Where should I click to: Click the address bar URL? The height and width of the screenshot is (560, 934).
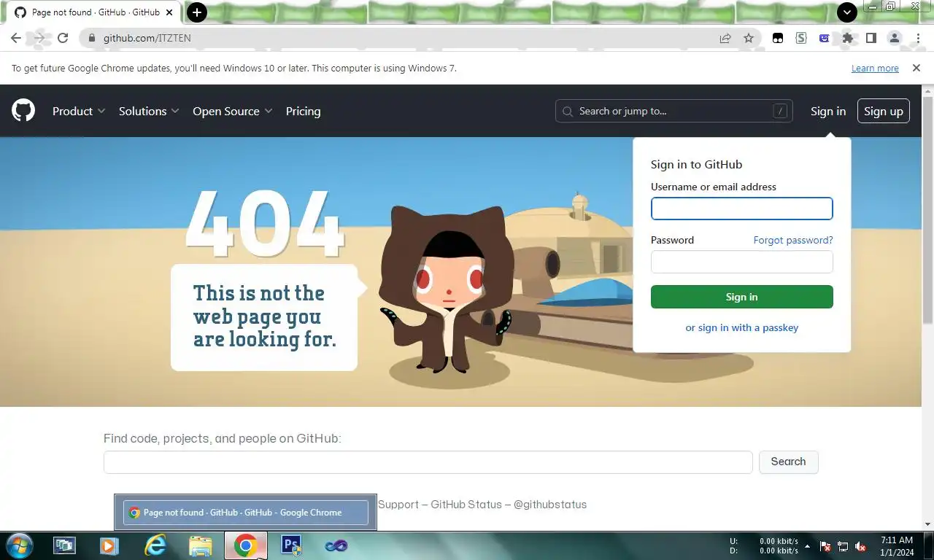(x=147, y=38)
